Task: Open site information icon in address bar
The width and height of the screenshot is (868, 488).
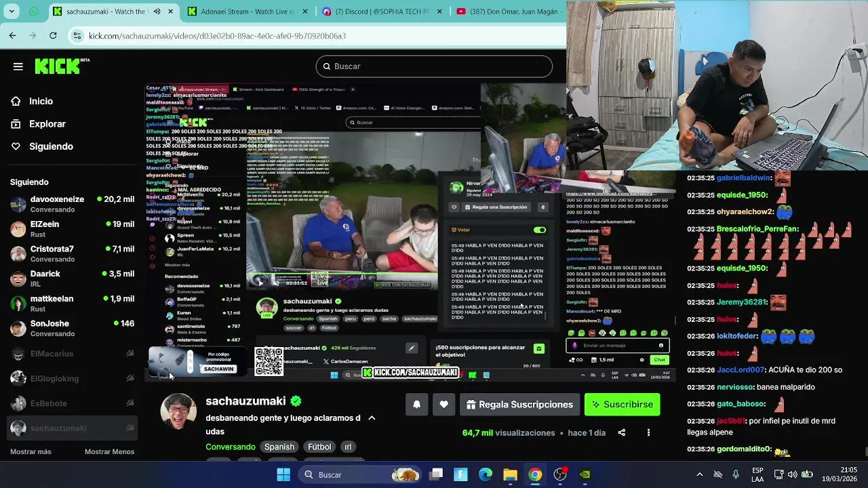Action: pyautogui.click(x=77, y=35)
